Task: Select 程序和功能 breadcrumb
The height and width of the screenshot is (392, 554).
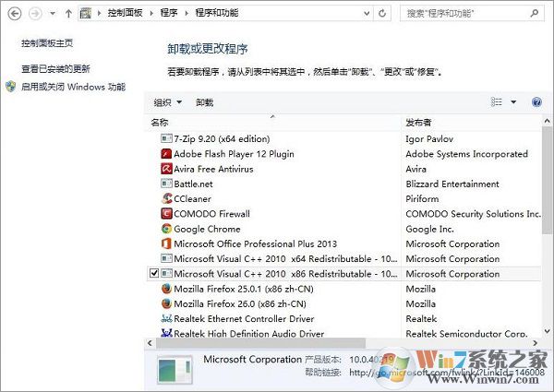Action: [217, 13]
